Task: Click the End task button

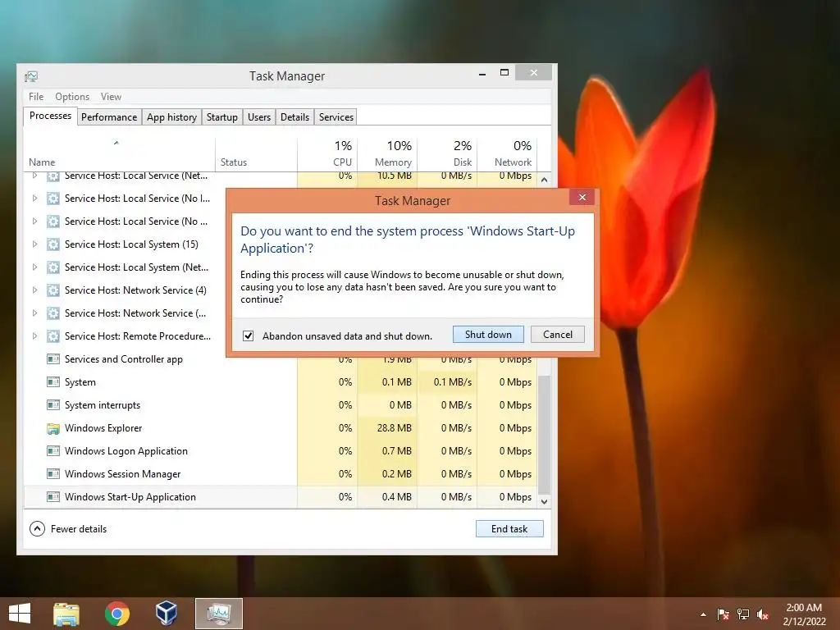Action: click(509, 529)
